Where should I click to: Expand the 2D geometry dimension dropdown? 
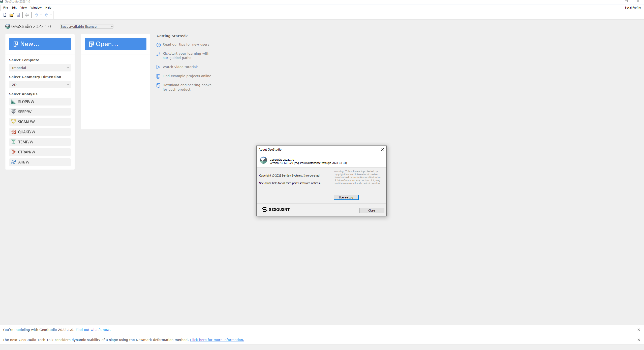pos(40,85)
